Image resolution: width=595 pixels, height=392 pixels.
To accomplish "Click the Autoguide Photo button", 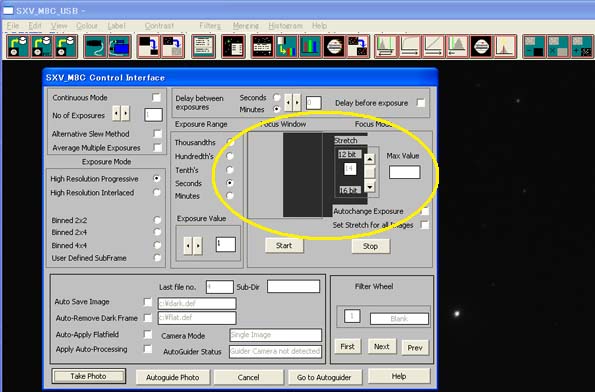I will point(173,377).
